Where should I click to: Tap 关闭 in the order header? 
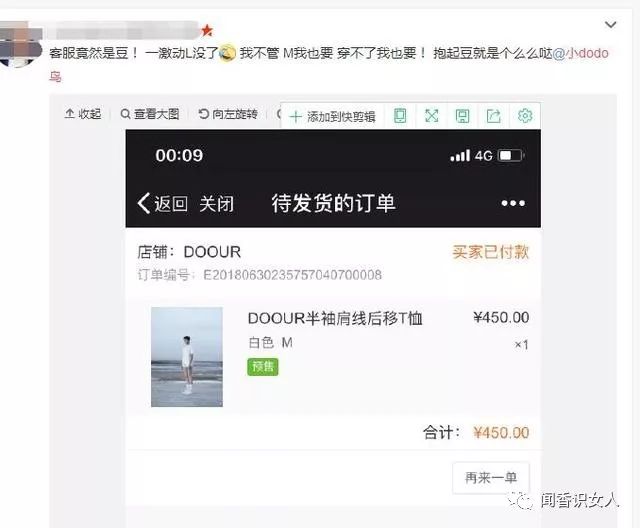pos(217,204)
